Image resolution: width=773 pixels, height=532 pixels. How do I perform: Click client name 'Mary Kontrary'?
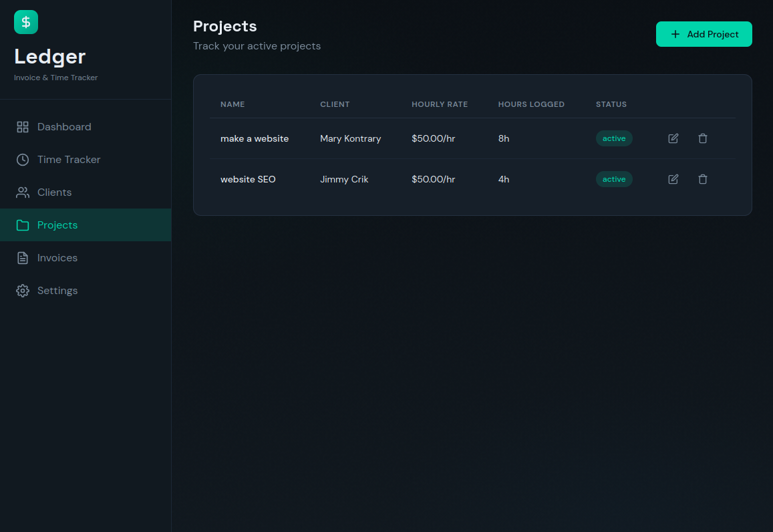[x=351, y=138]
